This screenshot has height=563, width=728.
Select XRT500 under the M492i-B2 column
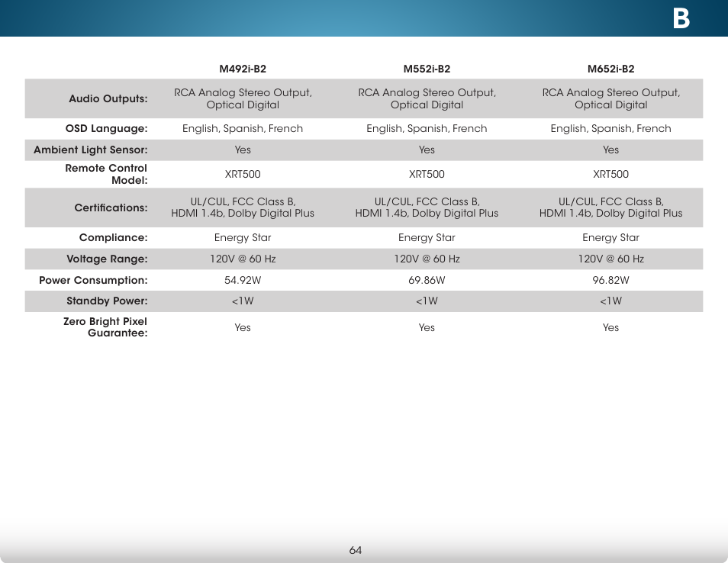coord(243,174)
